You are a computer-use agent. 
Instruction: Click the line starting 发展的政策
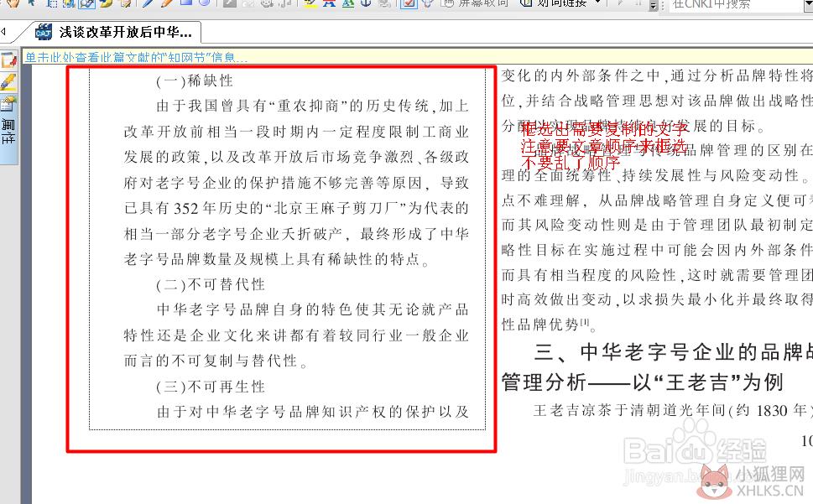pyautogui.click(x=296, y=157)
